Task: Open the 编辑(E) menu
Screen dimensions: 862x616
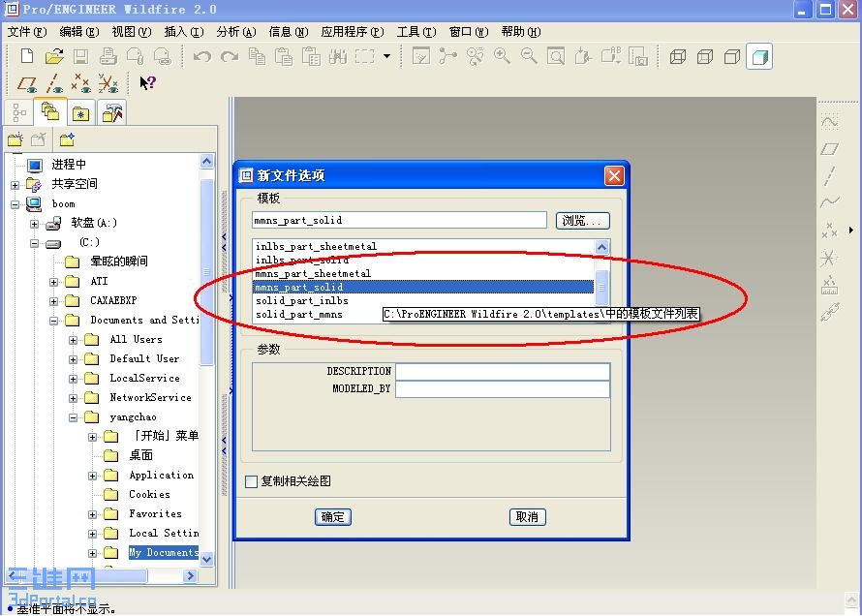Action: click(79, 32)
